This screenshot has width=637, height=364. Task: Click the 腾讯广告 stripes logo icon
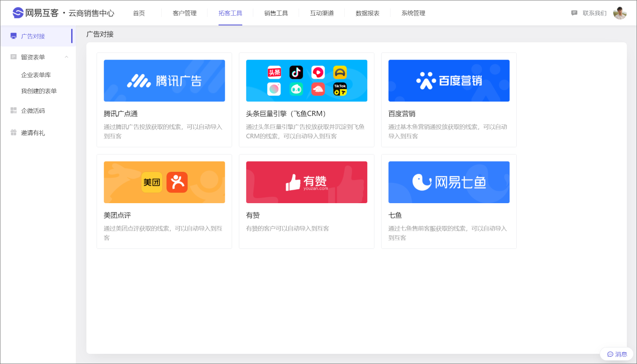click(139, 81)
